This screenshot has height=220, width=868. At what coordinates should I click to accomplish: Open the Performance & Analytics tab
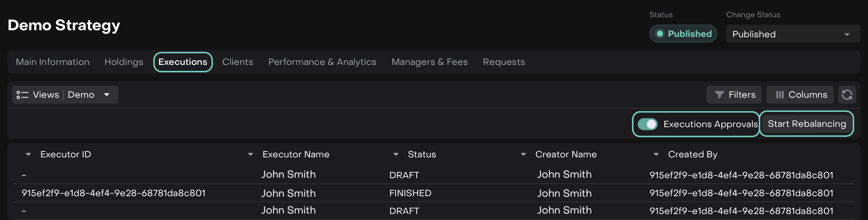[x=322, y=62]
